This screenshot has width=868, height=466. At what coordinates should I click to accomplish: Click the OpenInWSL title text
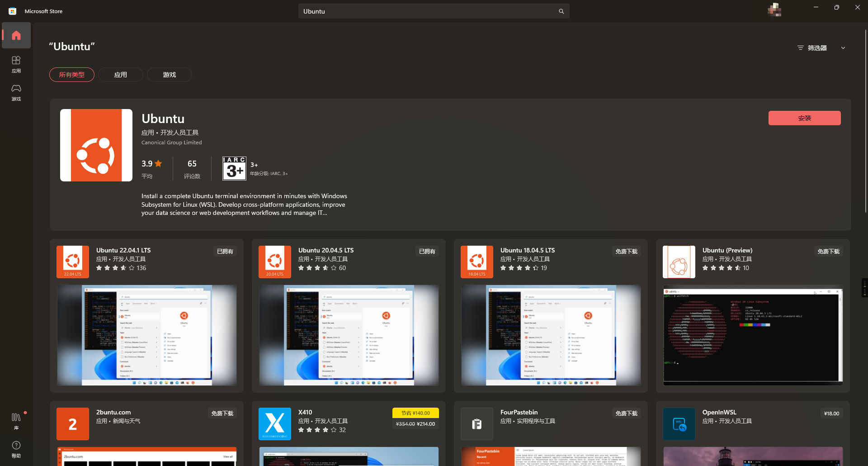coord(719,412)
